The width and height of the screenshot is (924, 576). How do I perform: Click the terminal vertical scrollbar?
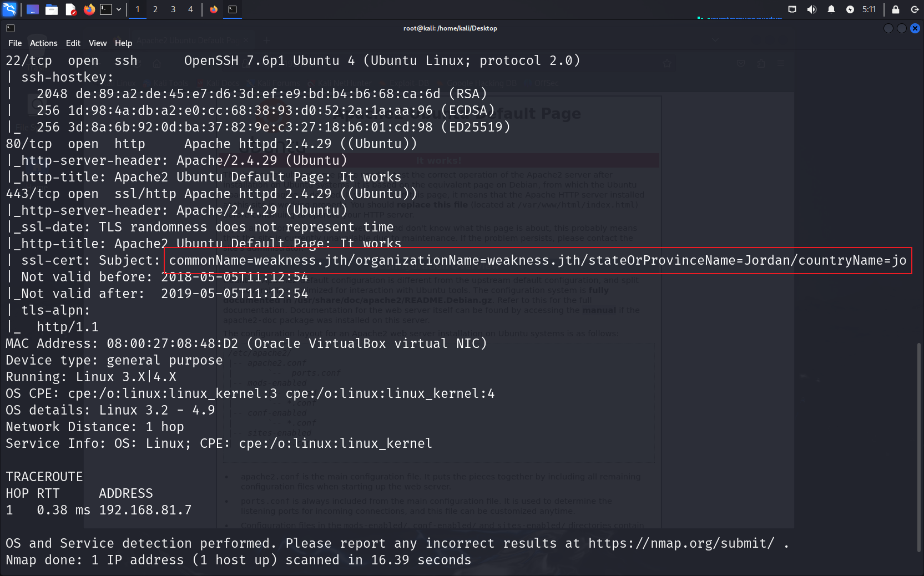point(919,447)
